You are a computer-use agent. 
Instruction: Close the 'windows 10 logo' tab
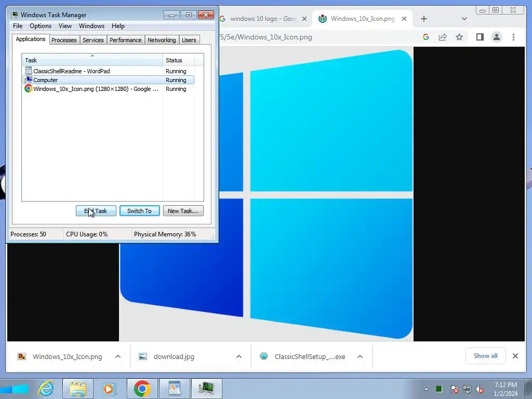click(x=304, y=19)
